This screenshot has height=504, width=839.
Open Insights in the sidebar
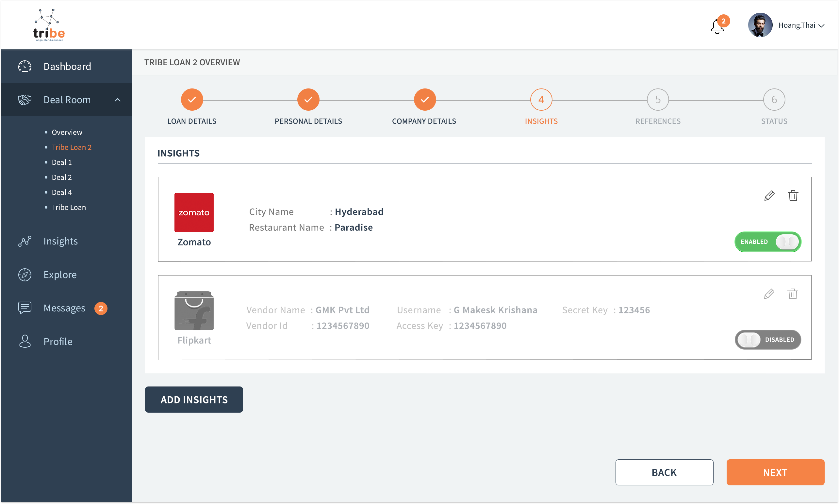coord(67,241)
